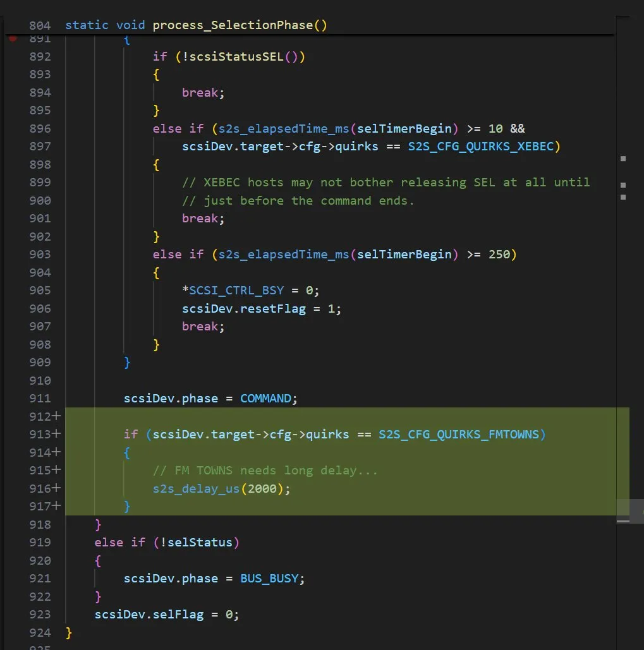Click the number 10 on line 896
The image size is (644, 650).
(495, 128)
